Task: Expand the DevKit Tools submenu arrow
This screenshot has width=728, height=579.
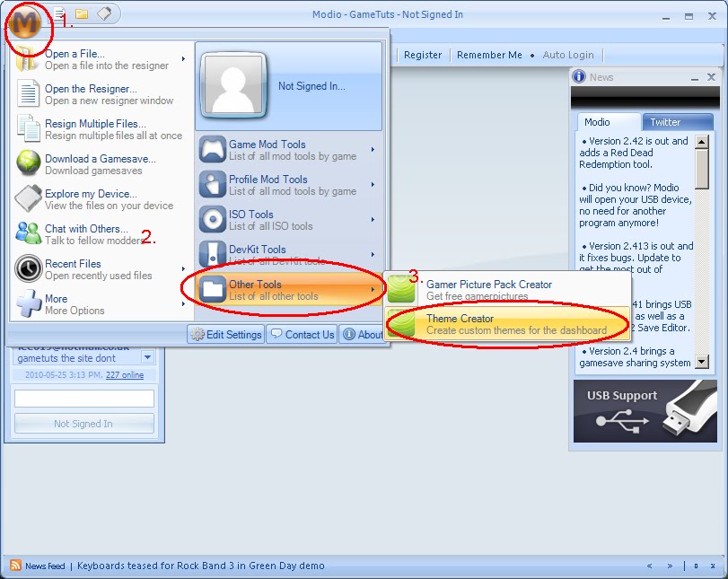Action: tap(373, 254)
